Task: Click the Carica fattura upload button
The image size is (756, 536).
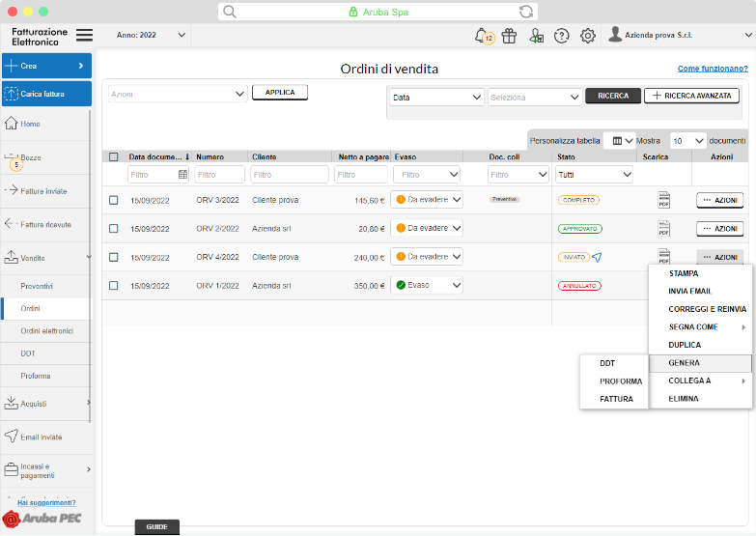Action: pos(46,94)
